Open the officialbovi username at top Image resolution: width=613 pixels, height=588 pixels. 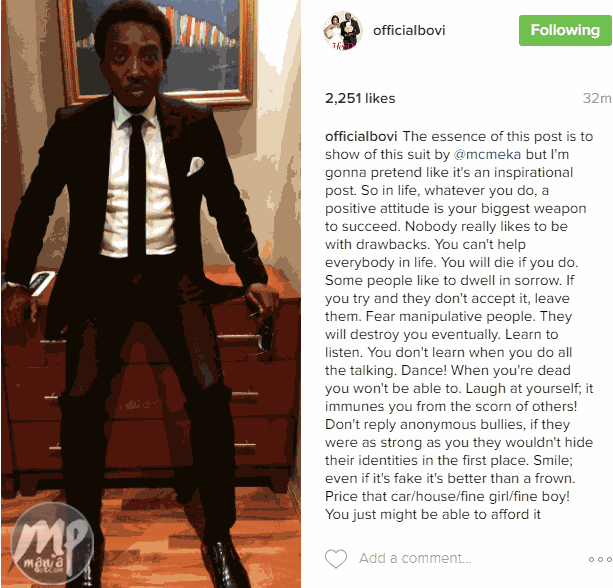coord(409,30)
